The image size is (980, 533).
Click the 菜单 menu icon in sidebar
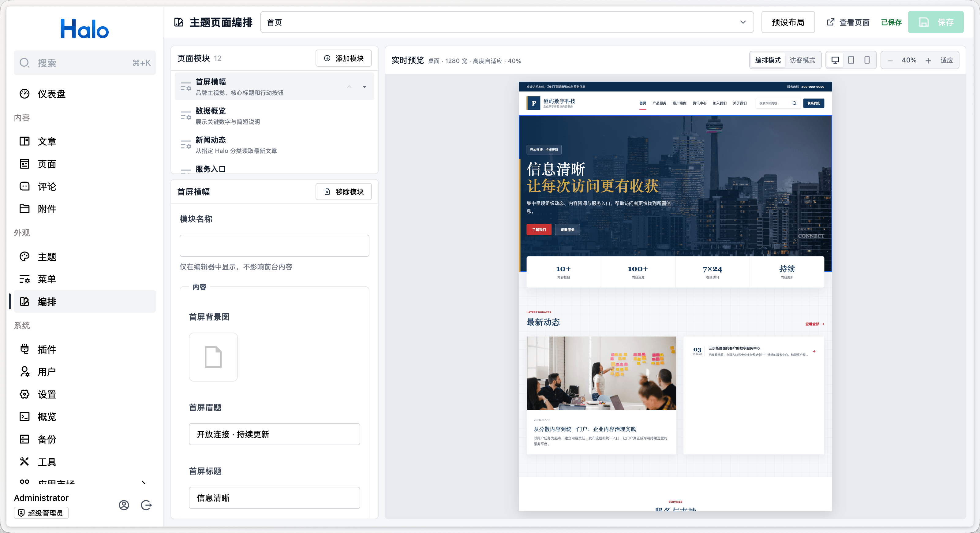(24, 279)
